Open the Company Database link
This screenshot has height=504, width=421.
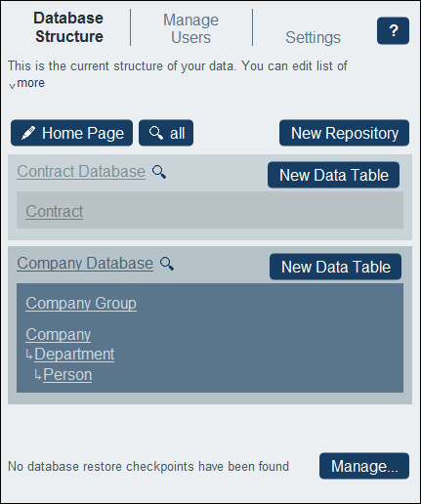pyautogui.click(x=85, y=264)
